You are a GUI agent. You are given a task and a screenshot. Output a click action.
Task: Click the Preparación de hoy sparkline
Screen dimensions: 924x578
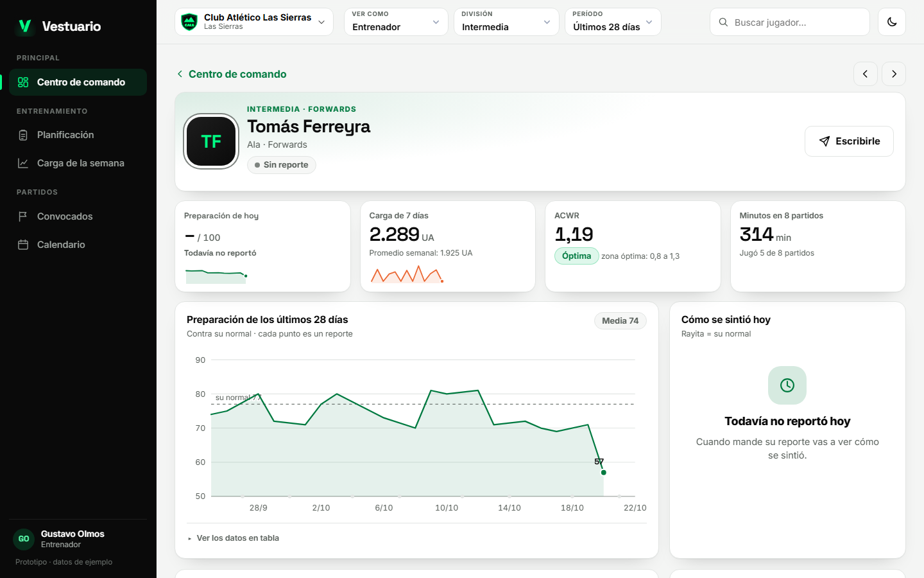(x=216, y=276)
